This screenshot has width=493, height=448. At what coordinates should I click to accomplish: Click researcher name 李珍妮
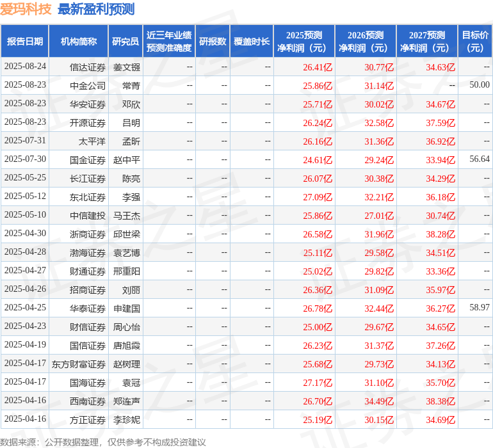126,420
